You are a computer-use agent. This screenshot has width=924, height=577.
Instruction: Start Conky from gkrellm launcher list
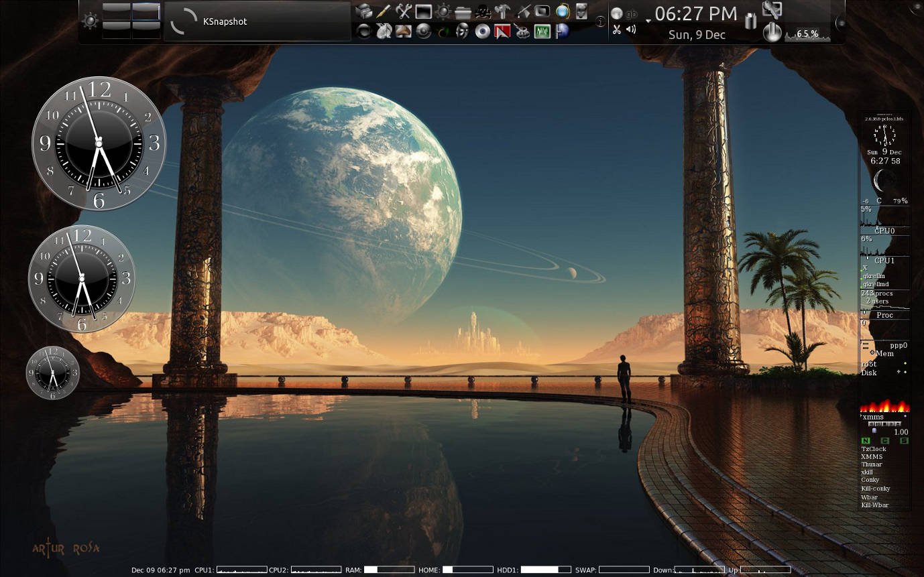870,480
